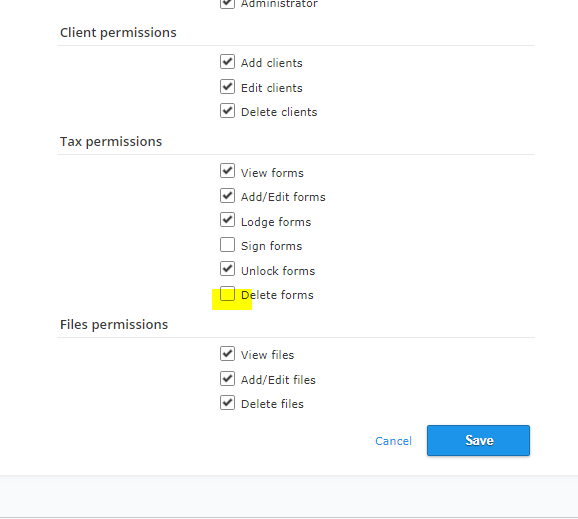Click the View files label text
The image size is (578, 519).
pos(267,355)
